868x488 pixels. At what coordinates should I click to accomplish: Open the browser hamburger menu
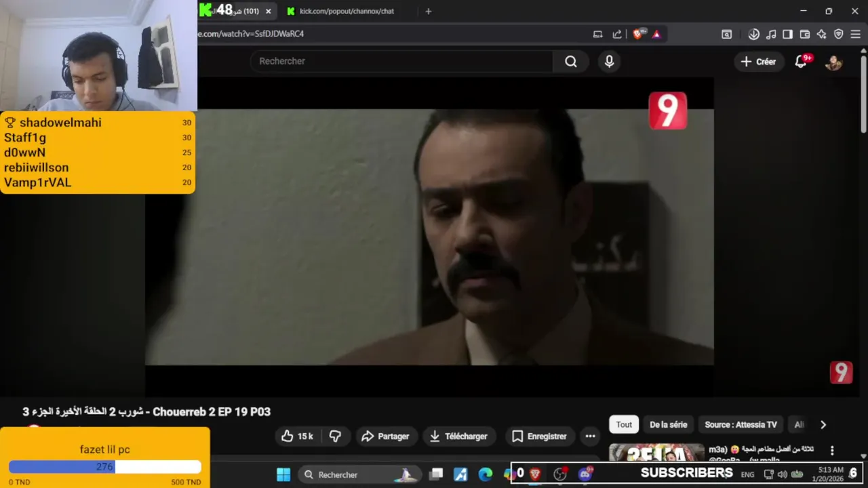coord(855,34)
